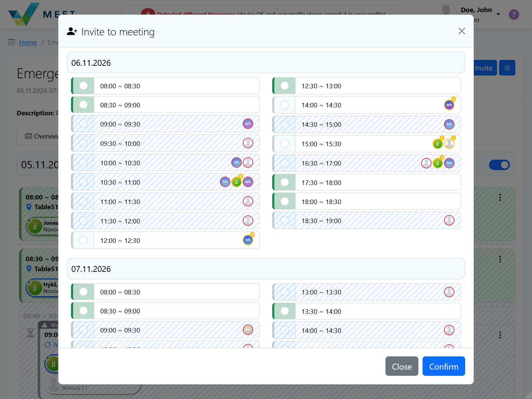
Task: Click the 'so' avatar in 07.11.2026 09:00 slot
Action: click(x=248, y=330)
